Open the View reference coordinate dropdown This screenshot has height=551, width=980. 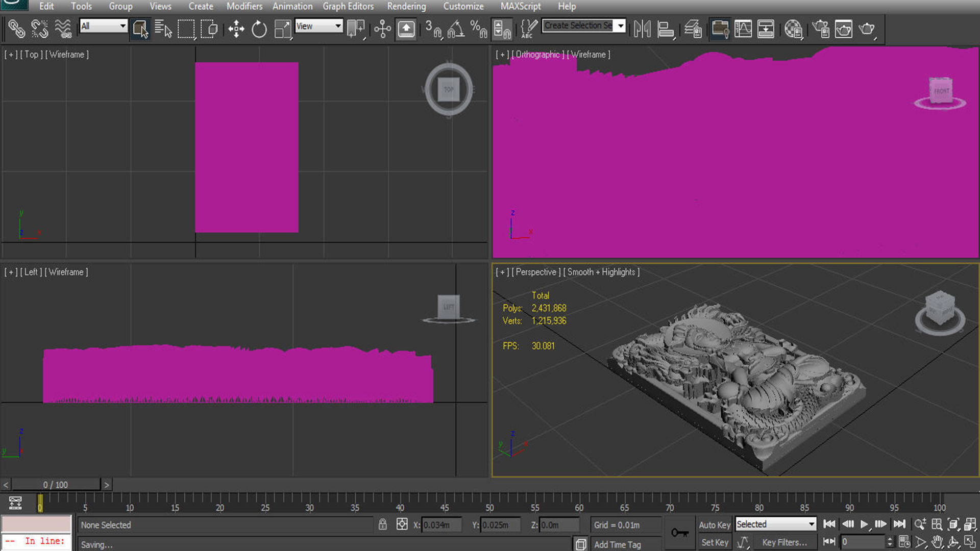coord(318,26)
